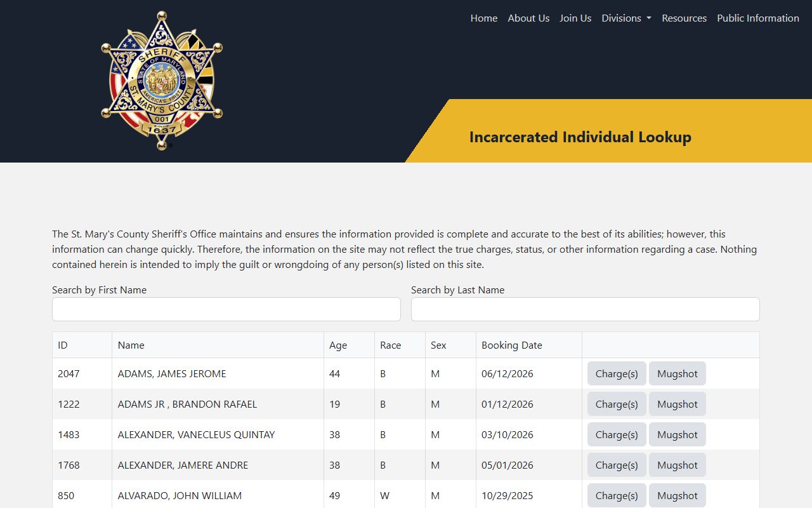View Charge(s) for Alvarado, John William
Screen dimensions: 812x508
[x=617, y=495]
